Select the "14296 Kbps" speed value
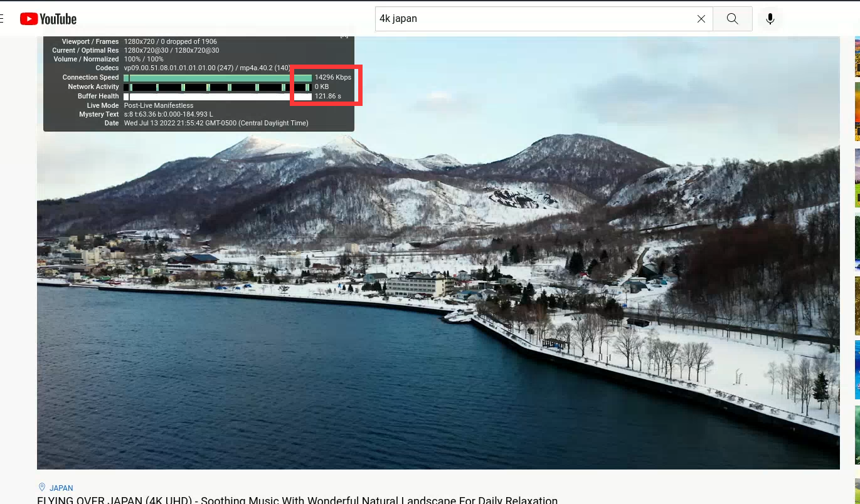860x504 pixels. coord(333,77)
